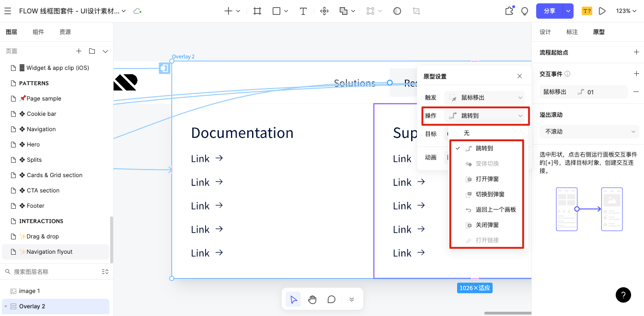Open the Navigation flyout page
Screen dimensions: 644x316
[56, 252]
